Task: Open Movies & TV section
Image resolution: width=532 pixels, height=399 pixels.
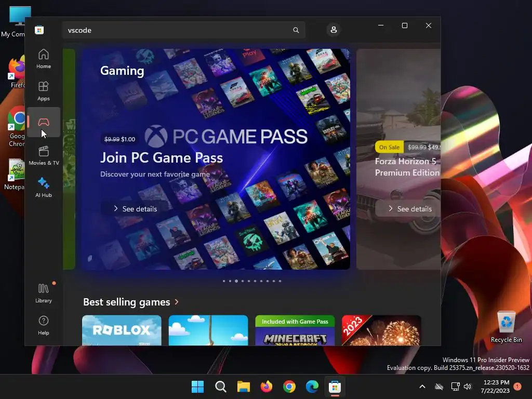Action: [44, 155]
